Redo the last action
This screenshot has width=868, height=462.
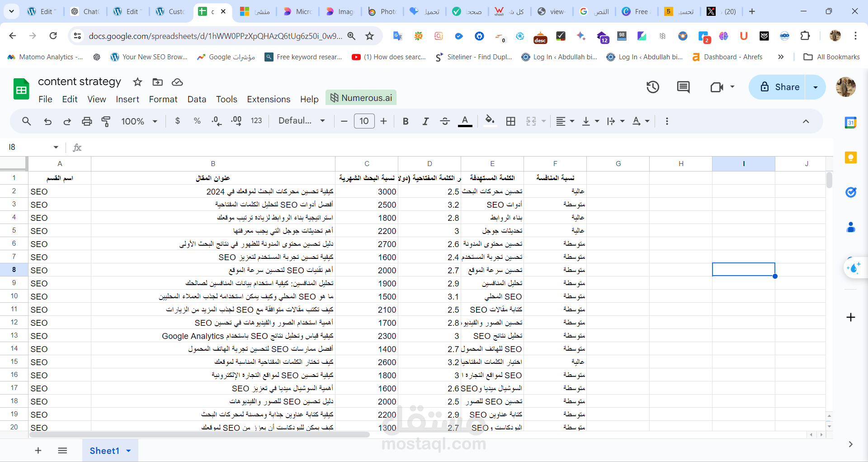(67, 121)
